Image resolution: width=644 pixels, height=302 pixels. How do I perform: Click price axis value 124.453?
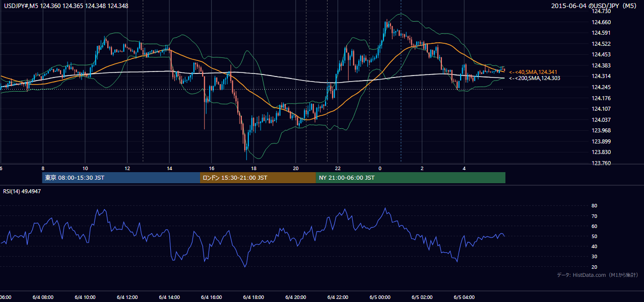[x=602, y=54]
